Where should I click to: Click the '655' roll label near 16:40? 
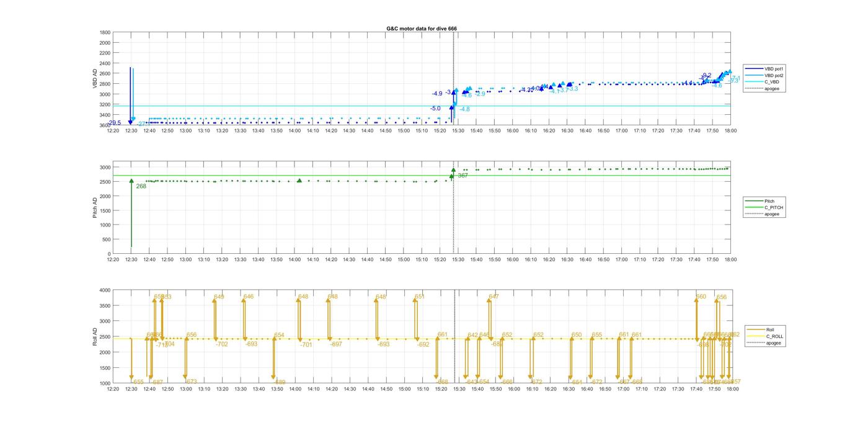[597, 335]
